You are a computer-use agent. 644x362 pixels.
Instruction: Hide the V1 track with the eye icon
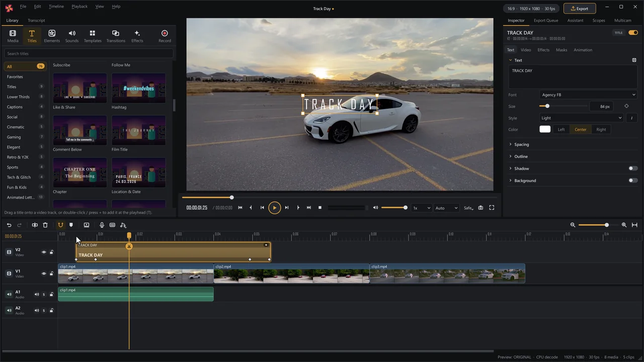pos(44,274)
